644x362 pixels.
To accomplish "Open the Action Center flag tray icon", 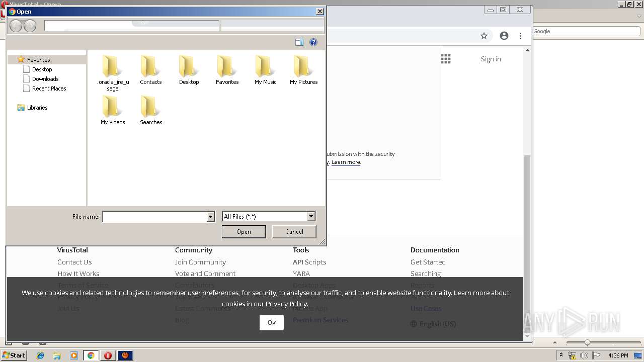I will (x=596, y=355).
